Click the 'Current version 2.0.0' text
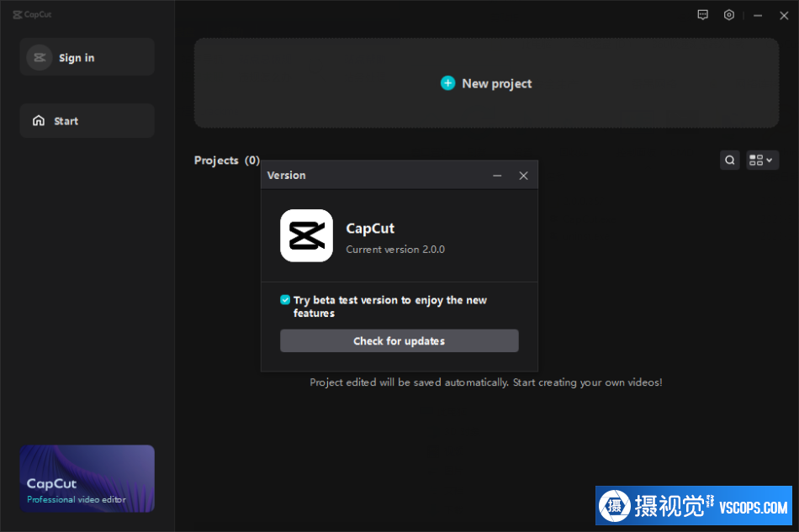Image resolution: width=799 pixels, height=532 pixels. click(395, 250)
